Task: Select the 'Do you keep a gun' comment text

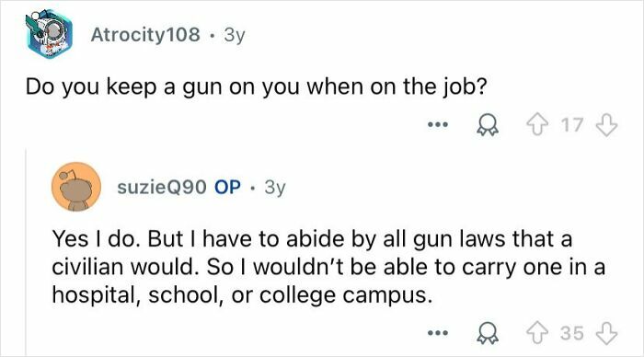Action: tap(256, 87)
